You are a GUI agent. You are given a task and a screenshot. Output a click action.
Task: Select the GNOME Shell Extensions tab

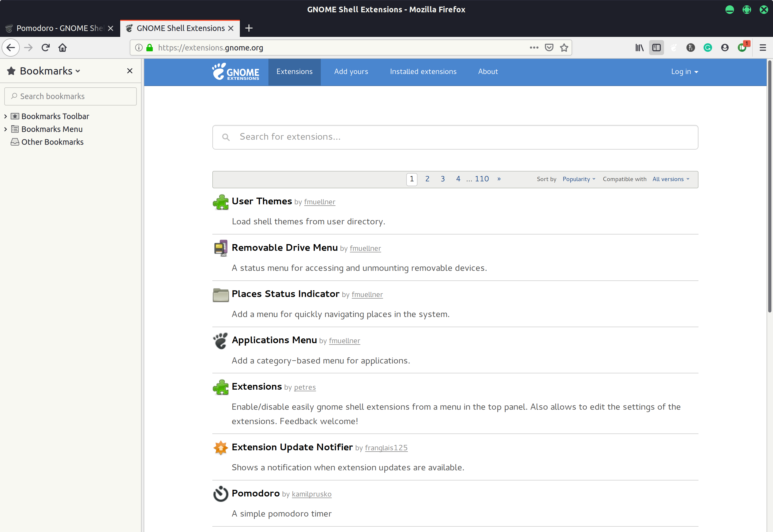(x=180, y=28)
